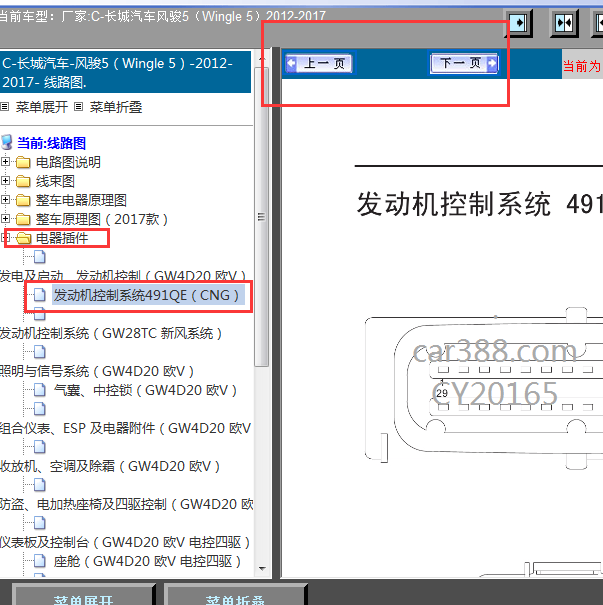Select the 当前:线路图 root node
The height and width of the screenshot is (605, 603).
click(x=51, y=143)
